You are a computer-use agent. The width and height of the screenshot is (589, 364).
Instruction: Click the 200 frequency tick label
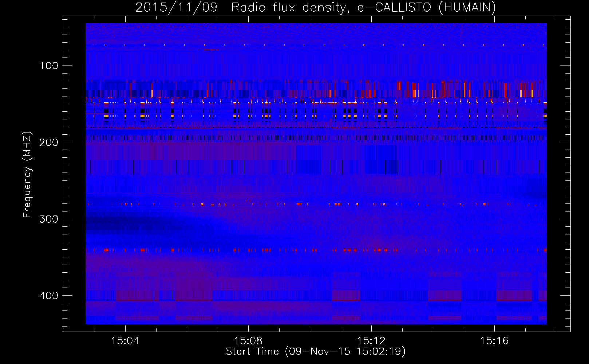49,142
